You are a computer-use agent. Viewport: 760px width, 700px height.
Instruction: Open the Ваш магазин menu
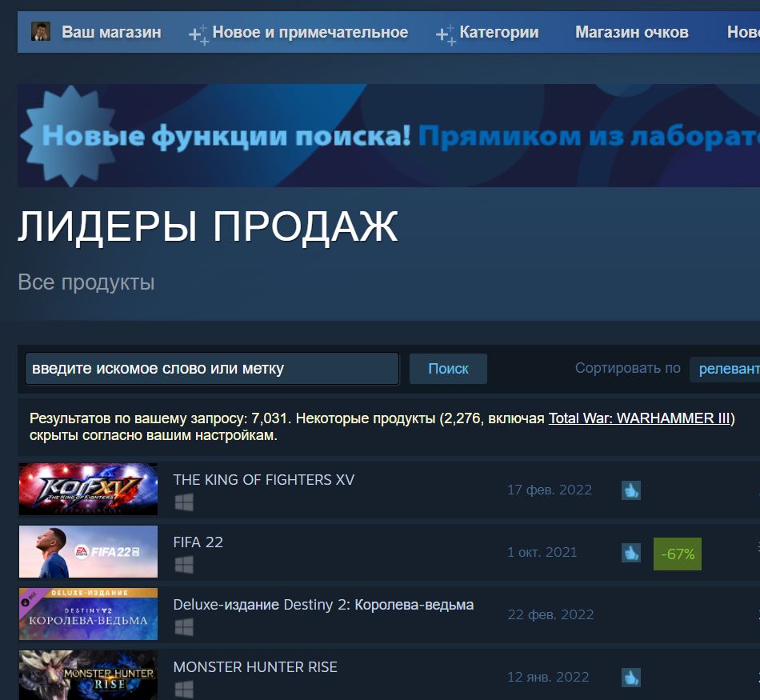111,32
